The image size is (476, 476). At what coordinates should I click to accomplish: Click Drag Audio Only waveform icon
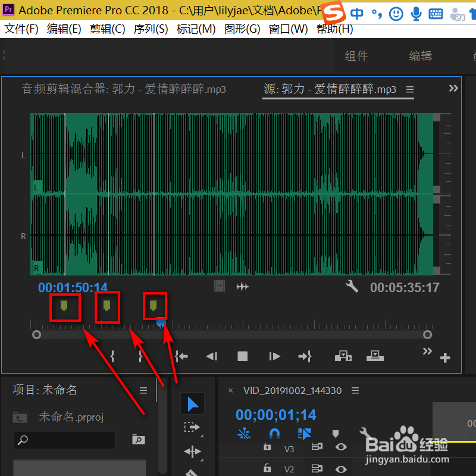(243, 286)
